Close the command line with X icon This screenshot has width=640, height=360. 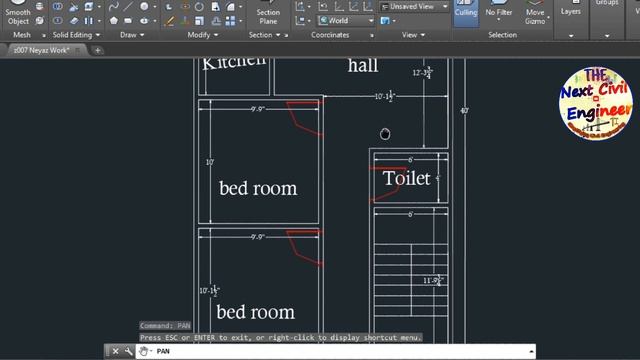coord(116,351)
